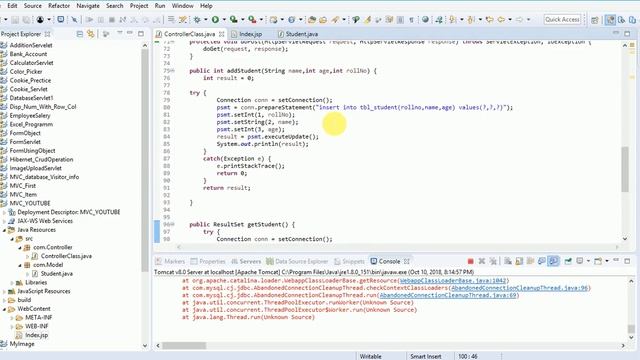This screenshot has width=640, height=360.
Task: Toggle Block Selection Mode icon
Action: pos(400,20)
